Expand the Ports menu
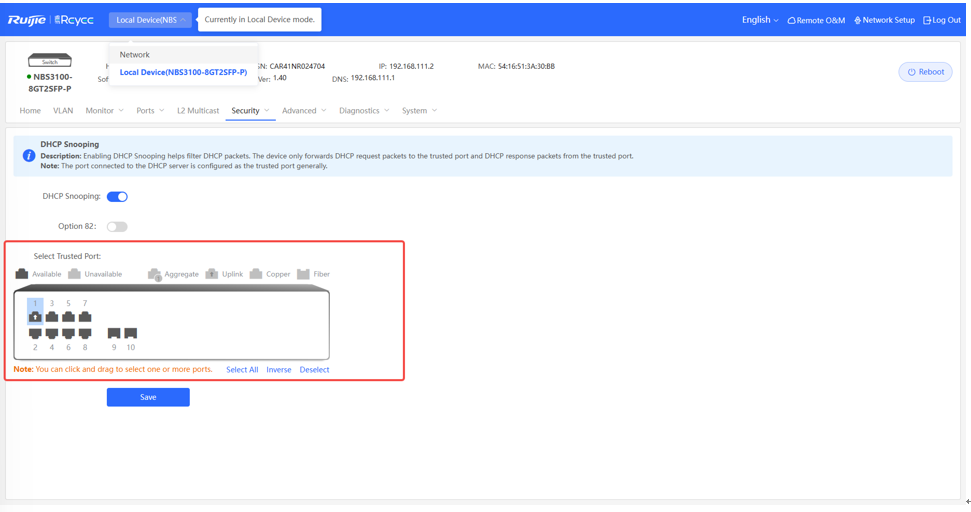 pos(150,110)
